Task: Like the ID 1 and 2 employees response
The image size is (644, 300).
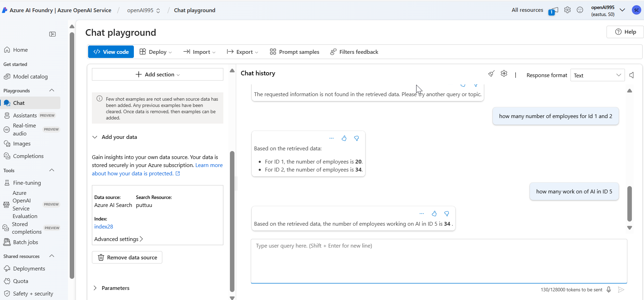Action: (x=344, y=138)
